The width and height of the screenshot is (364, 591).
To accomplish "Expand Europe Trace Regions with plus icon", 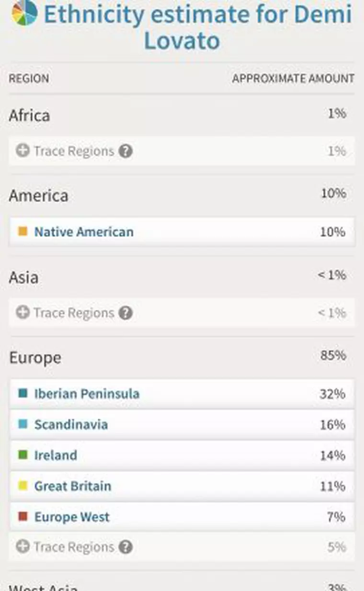I will click(x=23, y=546).
